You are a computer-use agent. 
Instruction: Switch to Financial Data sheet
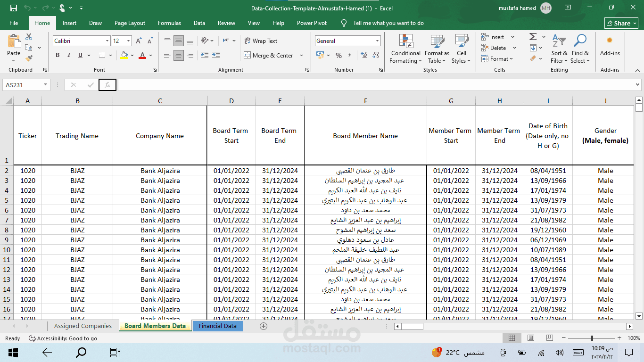[x=217, y=326]
